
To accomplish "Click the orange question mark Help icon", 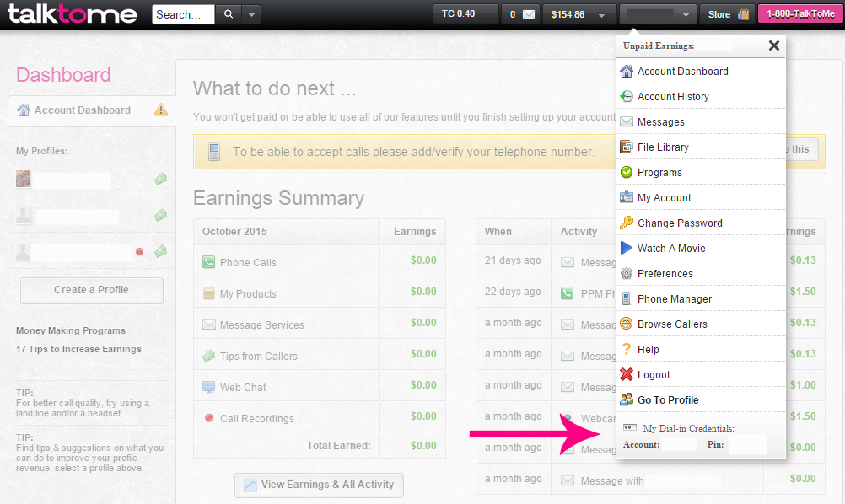I will tap(627, 350).
